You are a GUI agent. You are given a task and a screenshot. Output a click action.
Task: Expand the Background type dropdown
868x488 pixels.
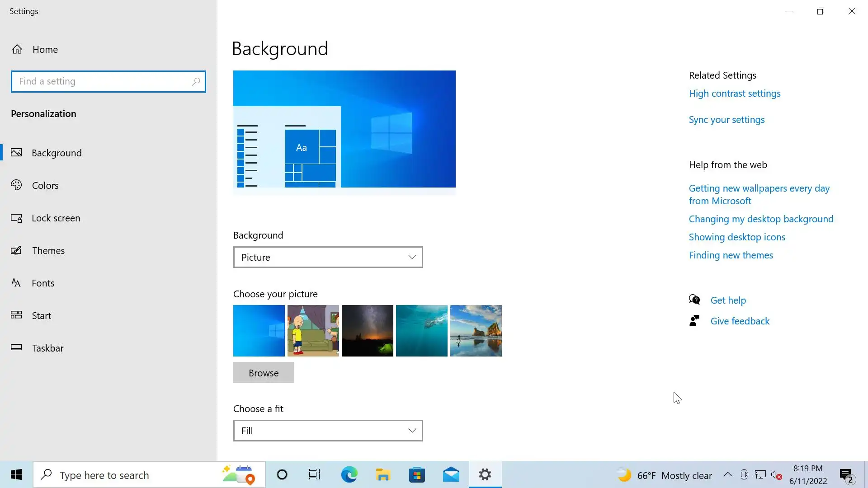328,257
